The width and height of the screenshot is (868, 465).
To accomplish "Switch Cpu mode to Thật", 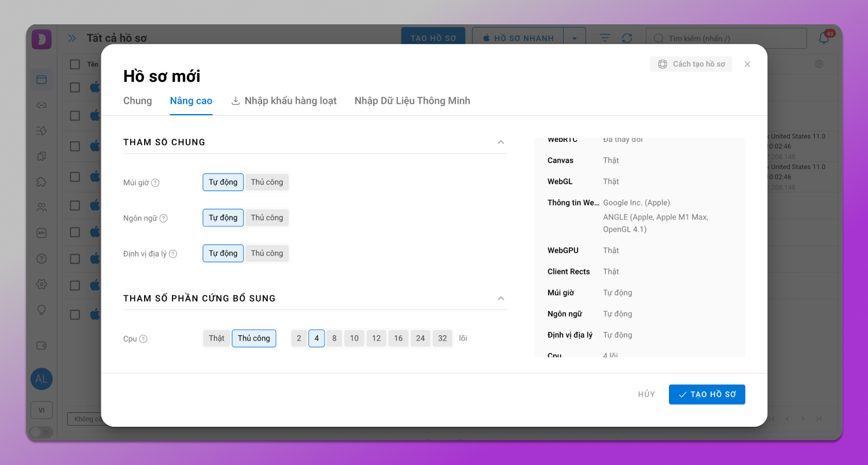I will tap(216, 339).
